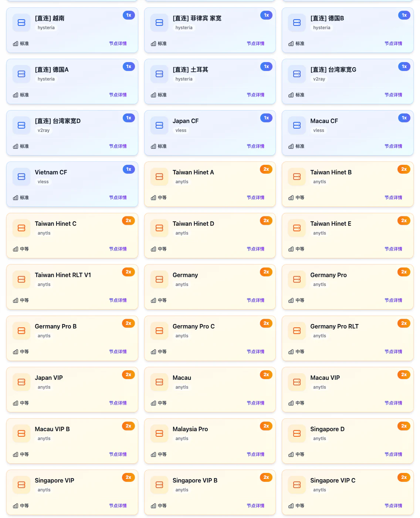This screenshot has height=518, width=420.
Task: Open 节点详情 for [直连] 越南
Action: coord(118,44)
